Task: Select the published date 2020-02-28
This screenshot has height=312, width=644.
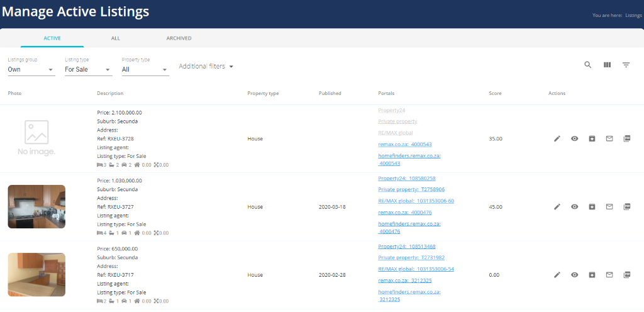Action: pos(332,275)
